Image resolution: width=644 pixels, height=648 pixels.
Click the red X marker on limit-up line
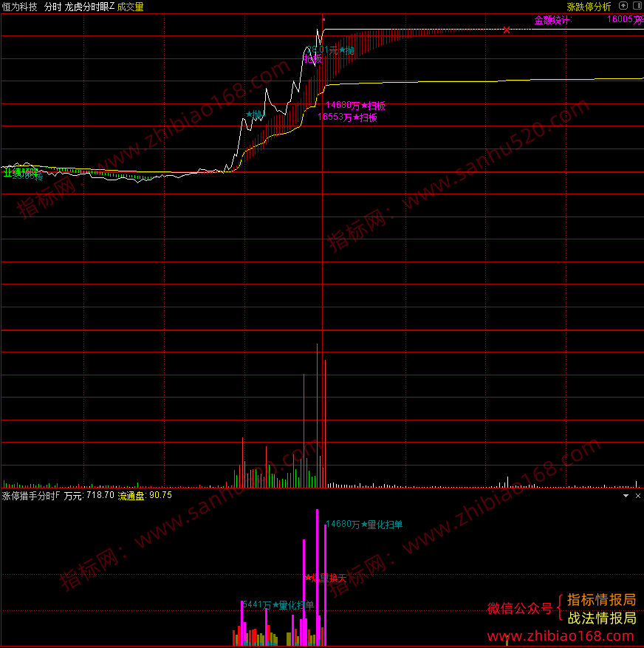(507, 30)
